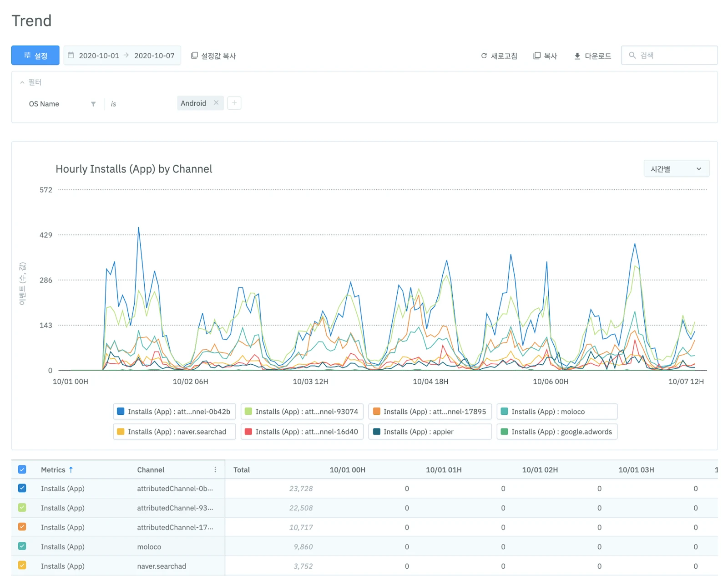Toggle the appier series in legend
Screen dimensions: 728x576
(430, 432)
